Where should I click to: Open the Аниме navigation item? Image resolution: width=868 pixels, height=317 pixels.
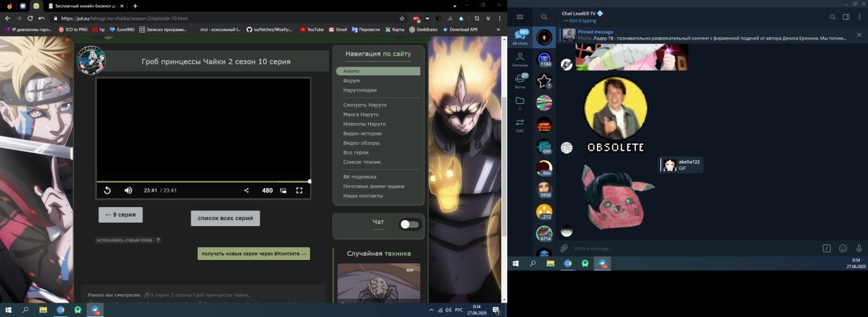pyautogui.click(x=378, y=71)
